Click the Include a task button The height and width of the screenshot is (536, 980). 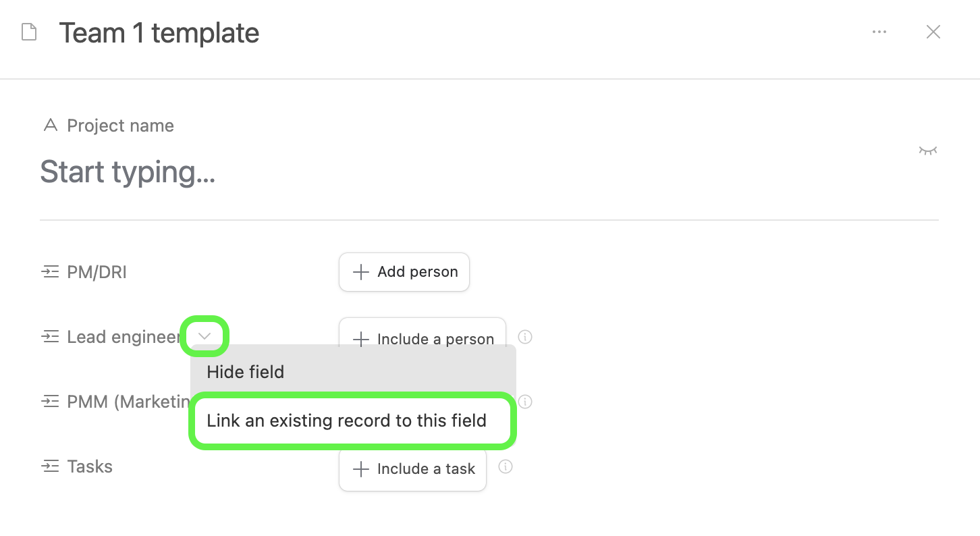point(412,469)
